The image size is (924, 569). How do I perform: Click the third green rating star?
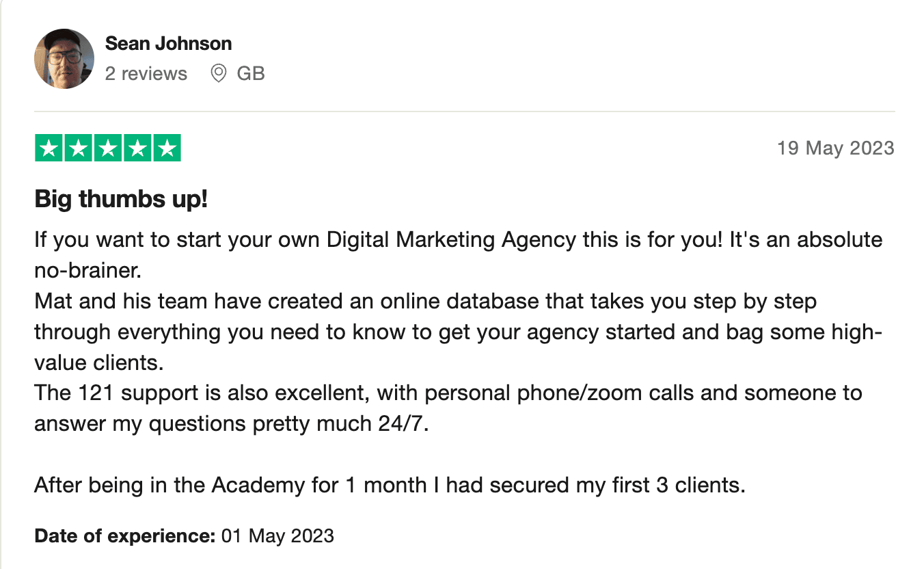(x=108, y=148)
